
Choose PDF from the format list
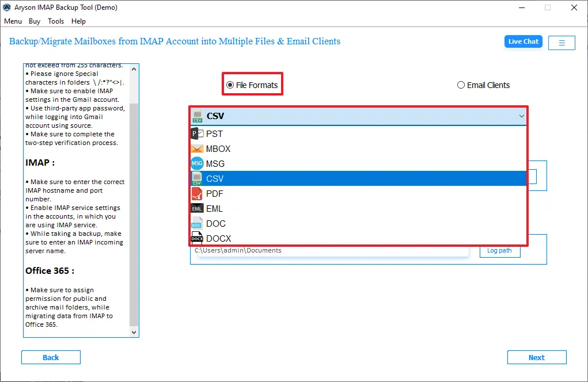coord(358,194)
